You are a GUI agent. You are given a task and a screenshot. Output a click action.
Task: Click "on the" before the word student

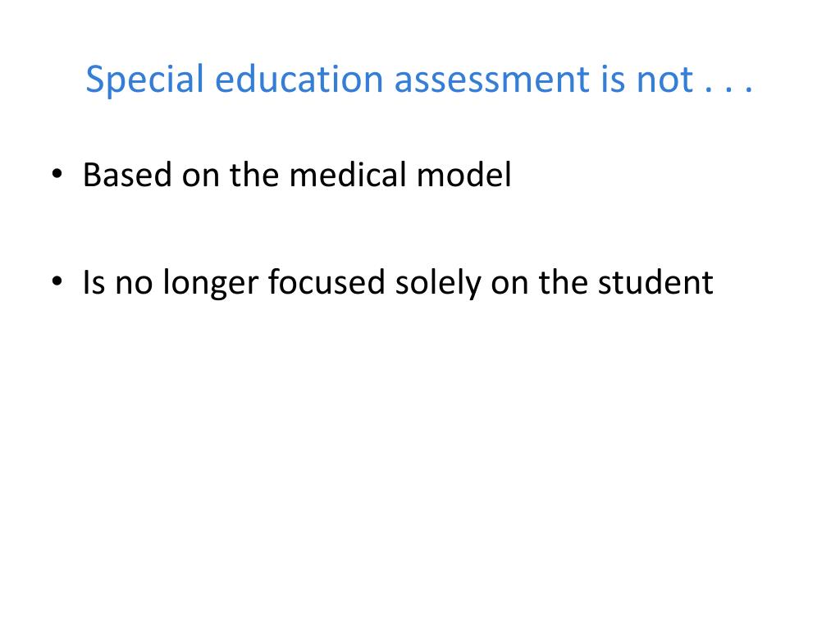pos(540,282)
